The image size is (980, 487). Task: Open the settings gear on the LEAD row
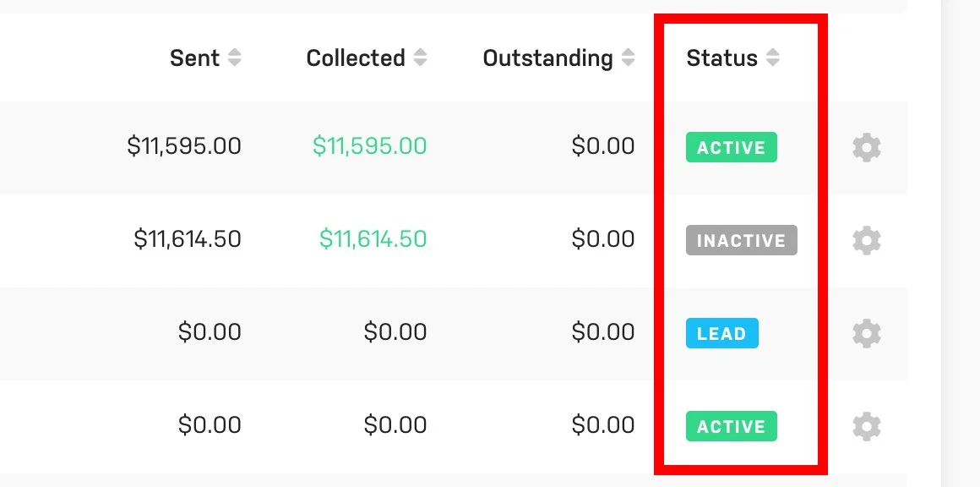pyautogui.click(x=868, y=333)
